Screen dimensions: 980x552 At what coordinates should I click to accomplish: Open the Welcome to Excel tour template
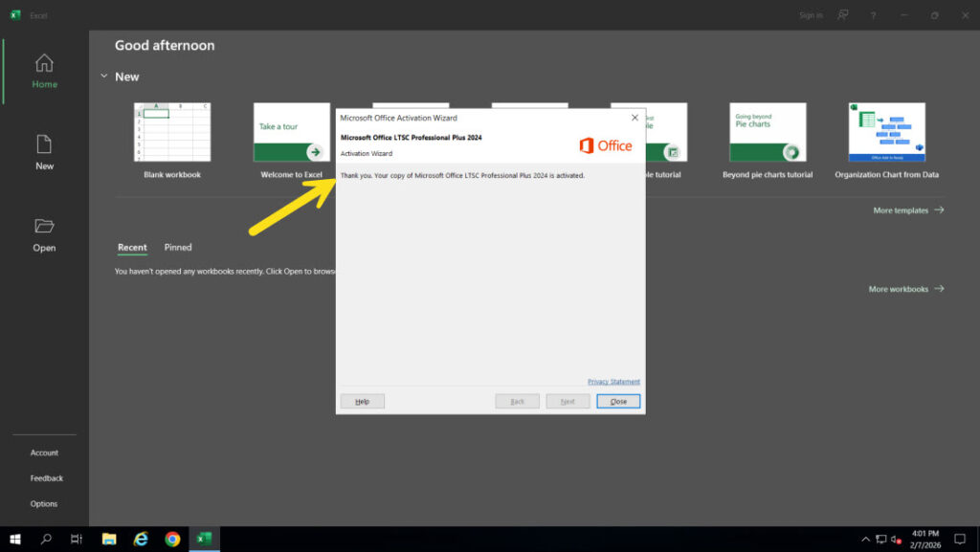click(291, 132)
